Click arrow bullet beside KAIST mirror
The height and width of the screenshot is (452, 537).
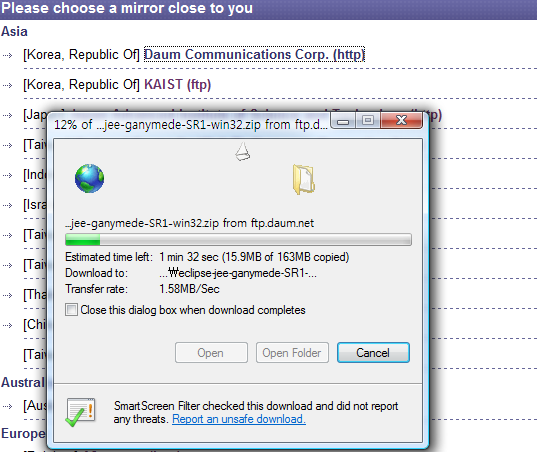pos(7,85)
